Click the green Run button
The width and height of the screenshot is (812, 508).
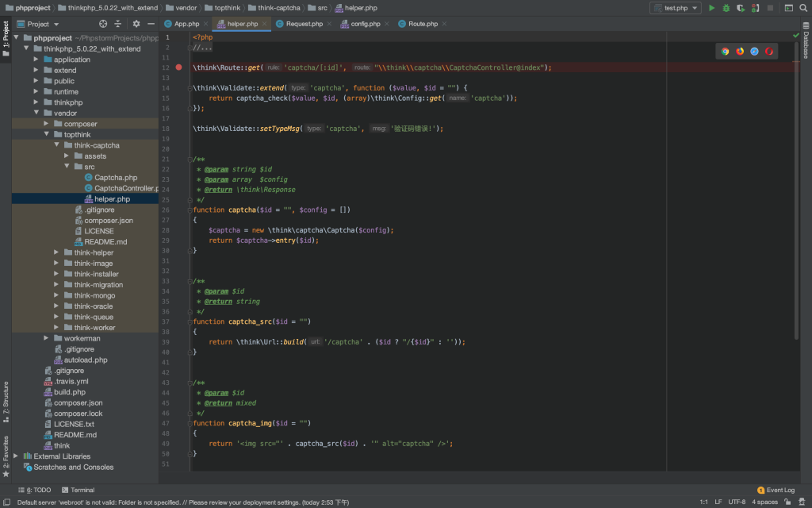tap(711, 8)
